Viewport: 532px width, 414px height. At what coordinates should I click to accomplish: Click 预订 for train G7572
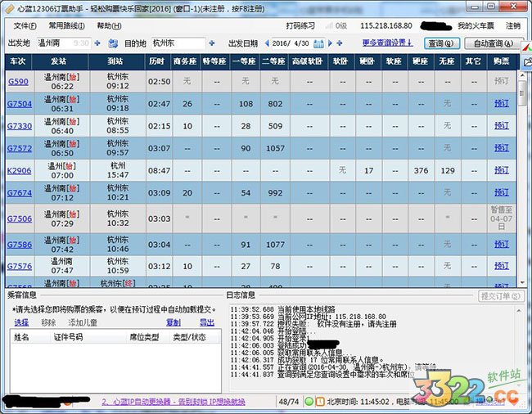click(x=502, y=148)
